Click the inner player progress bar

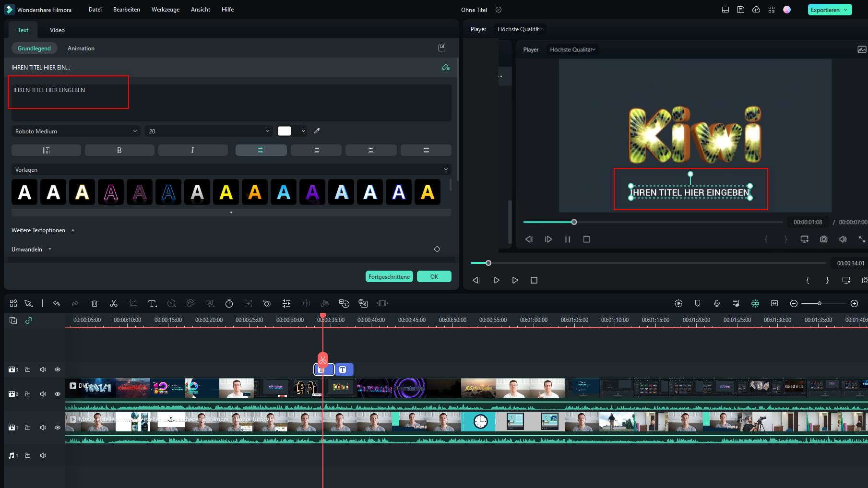653,222
